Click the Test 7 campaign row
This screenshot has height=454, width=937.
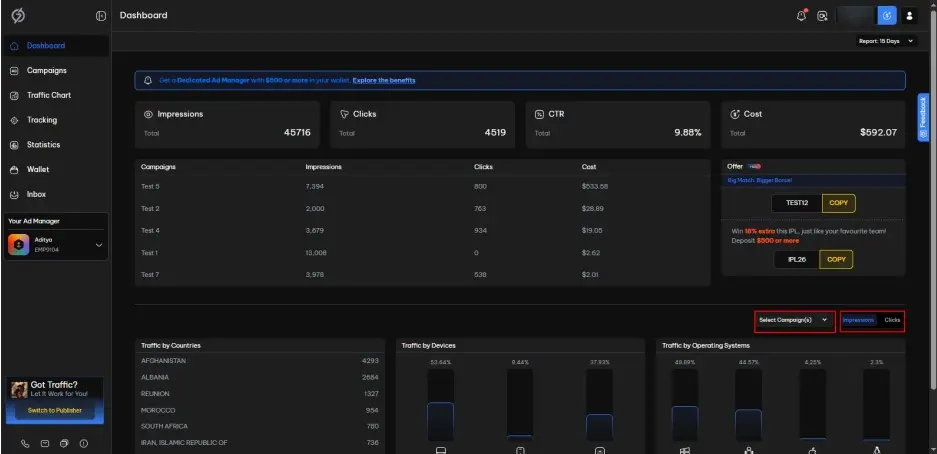tap(422, 275)
